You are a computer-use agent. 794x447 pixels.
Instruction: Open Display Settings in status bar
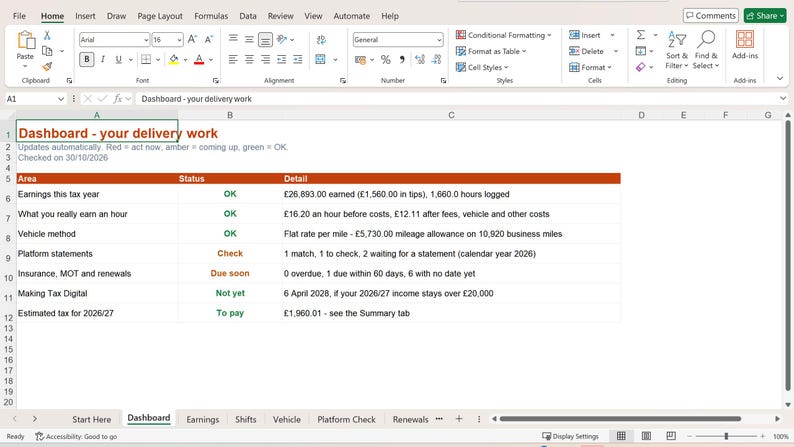click(570, 436)
